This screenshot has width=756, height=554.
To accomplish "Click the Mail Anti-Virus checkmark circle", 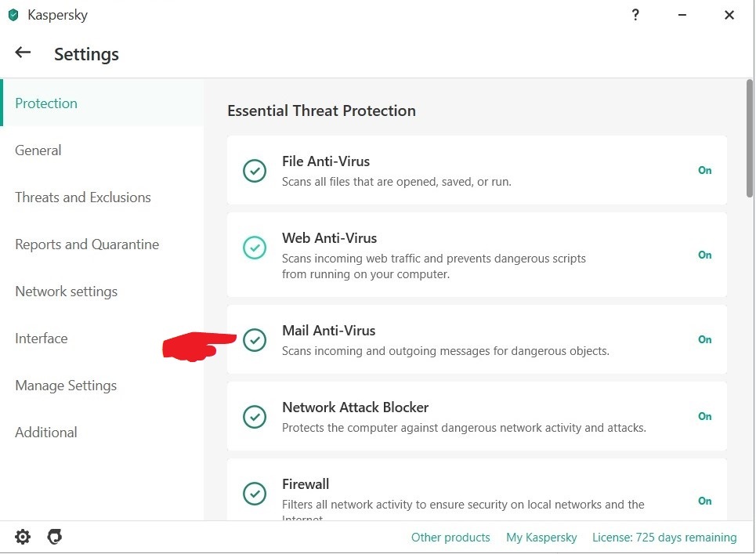I will pos(254,339).
